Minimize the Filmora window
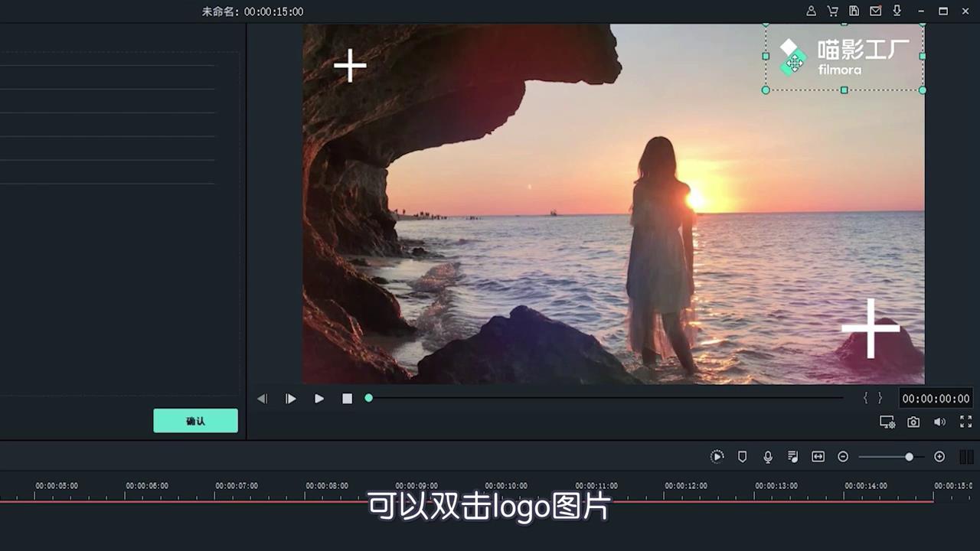 pos(921,11)
